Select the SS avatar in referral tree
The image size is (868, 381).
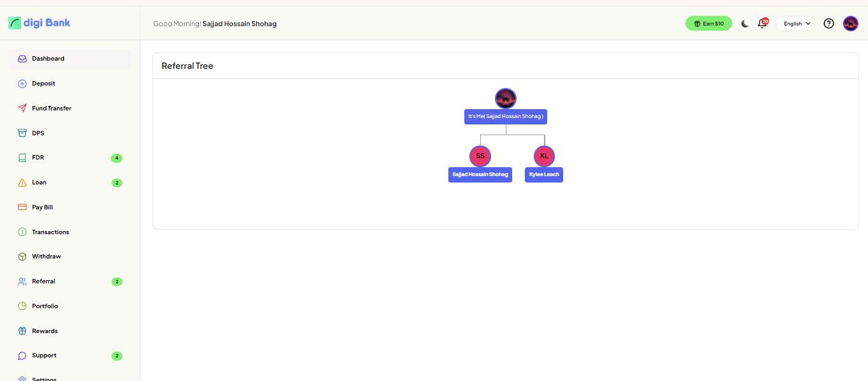[480, 156]
